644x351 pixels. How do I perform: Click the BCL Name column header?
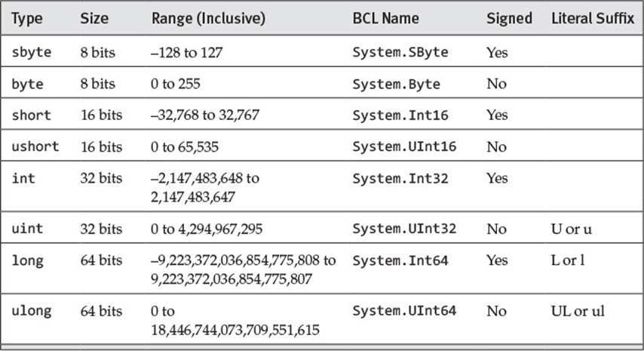coord(385,19)
